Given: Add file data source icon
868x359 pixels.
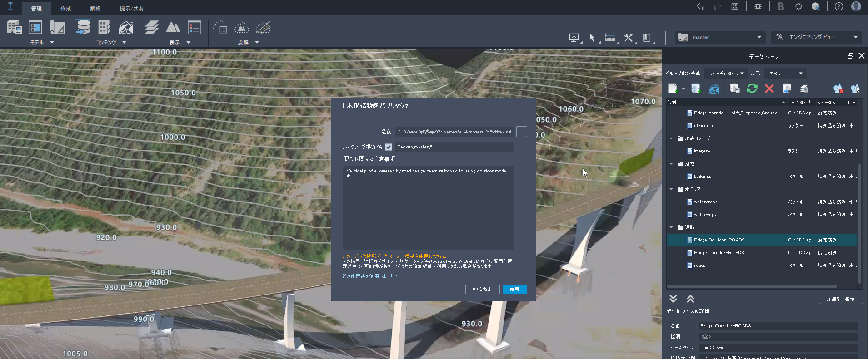Looking at the screenshot, I should click(673, 89).
